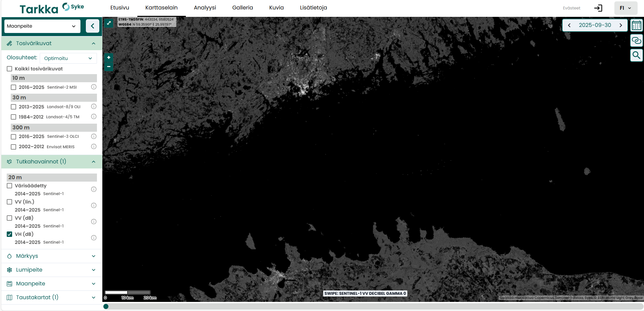Show info for Sentinel-2 MSI layer

pyautogui.click(x=94, y=87)
